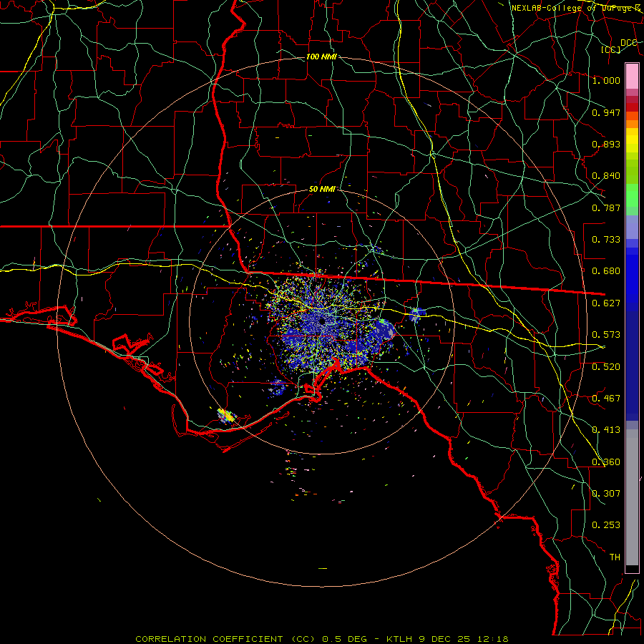
Task: Click the TH threshold label
Action: coord(615,557)
